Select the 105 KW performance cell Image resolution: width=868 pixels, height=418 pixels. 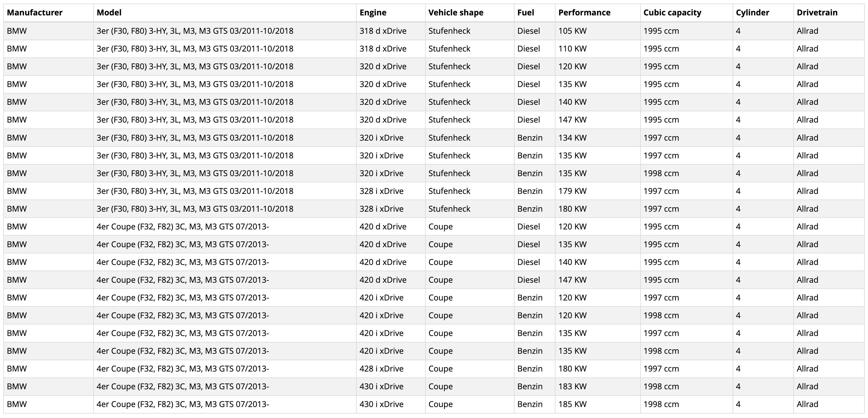[x=572, y=31]
